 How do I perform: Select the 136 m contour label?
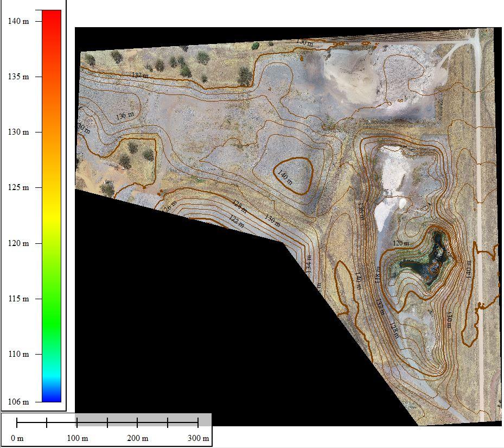(x=124, y=115)
